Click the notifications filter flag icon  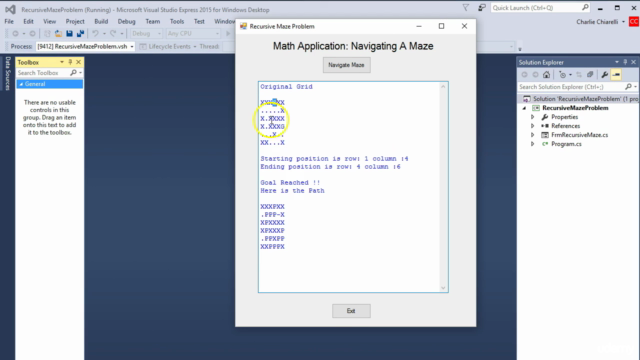466,7
